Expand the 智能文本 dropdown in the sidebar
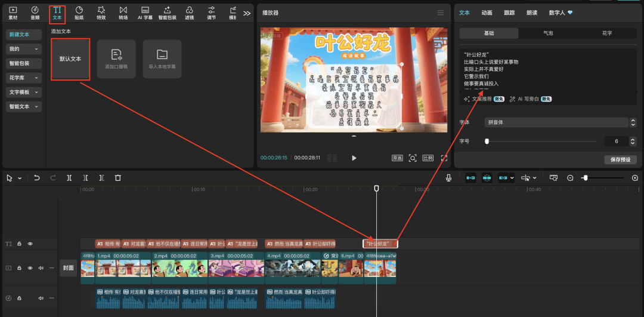644x317 pixels. (x=24, y=106)
